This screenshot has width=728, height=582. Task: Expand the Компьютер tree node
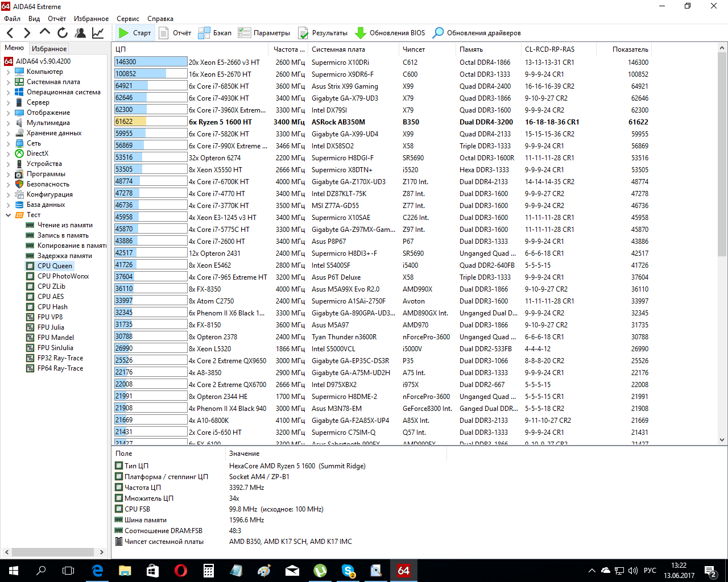point(8,72)
